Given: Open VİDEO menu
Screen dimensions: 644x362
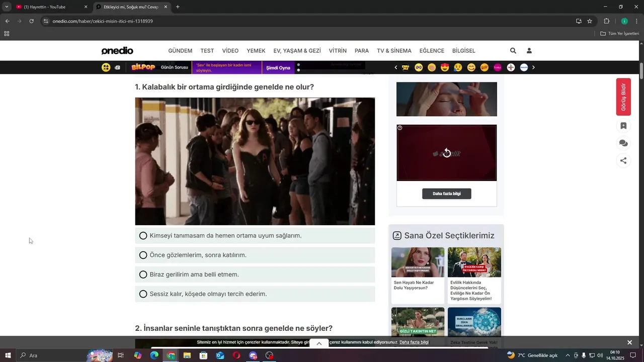Looking at the screenshot, I should point(230,51).
